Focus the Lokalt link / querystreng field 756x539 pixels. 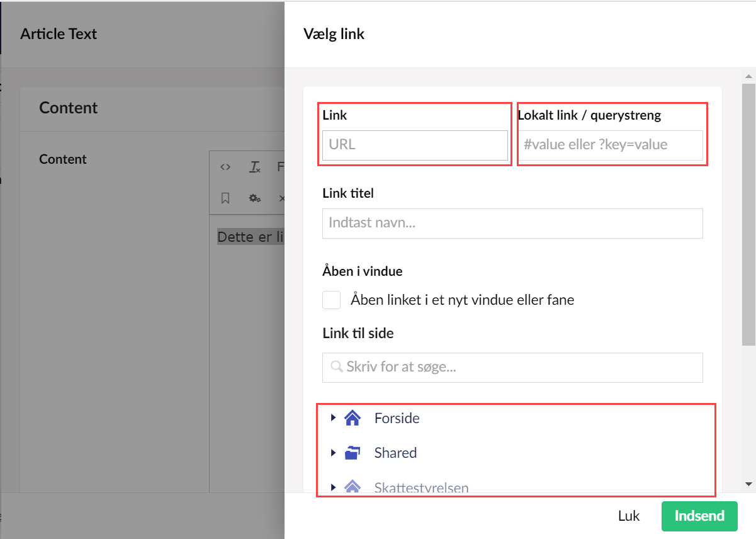click(x=610, y=145)
